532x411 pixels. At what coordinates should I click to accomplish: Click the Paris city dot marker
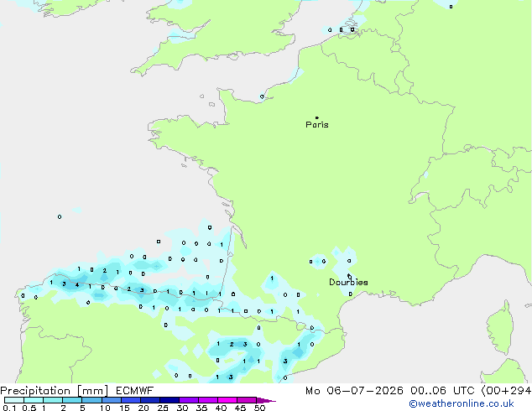[x=317, y=117]
